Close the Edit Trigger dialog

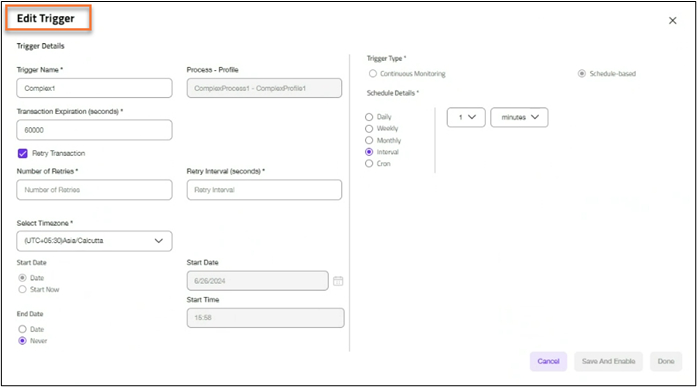pyautogui.click(x=673, y=20)
